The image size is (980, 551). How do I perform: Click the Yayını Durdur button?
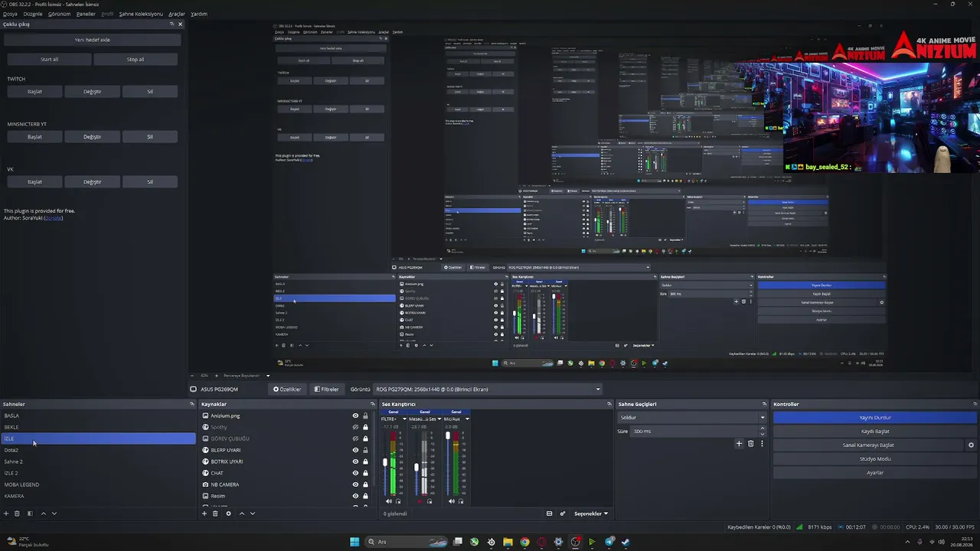(x=875, y=418)
